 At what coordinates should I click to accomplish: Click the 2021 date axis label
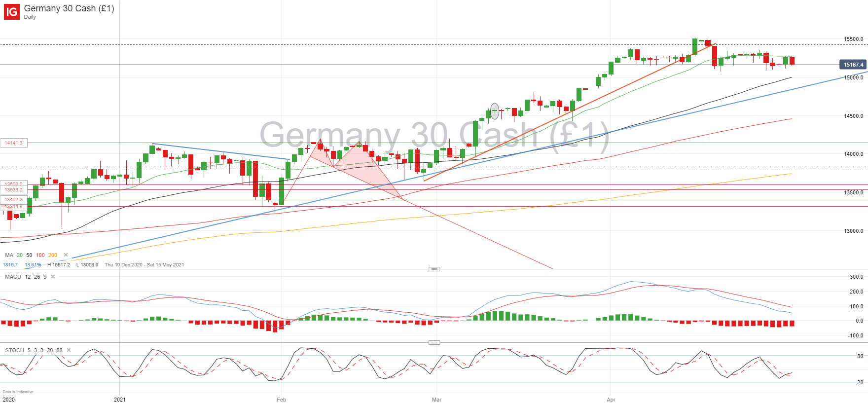(x=119, y=400)
